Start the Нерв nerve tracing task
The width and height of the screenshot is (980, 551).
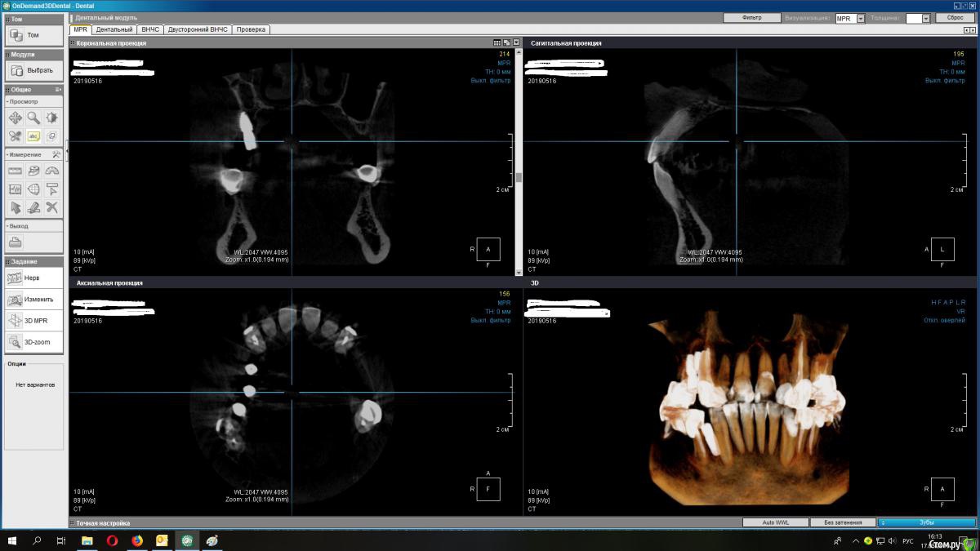point(33,278)
